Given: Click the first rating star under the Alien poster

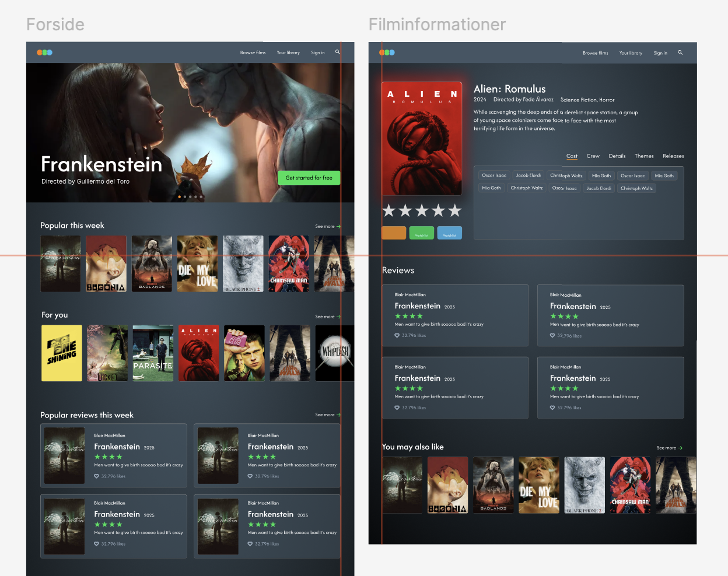Looking at the screenshot, I should coord(388,210).
